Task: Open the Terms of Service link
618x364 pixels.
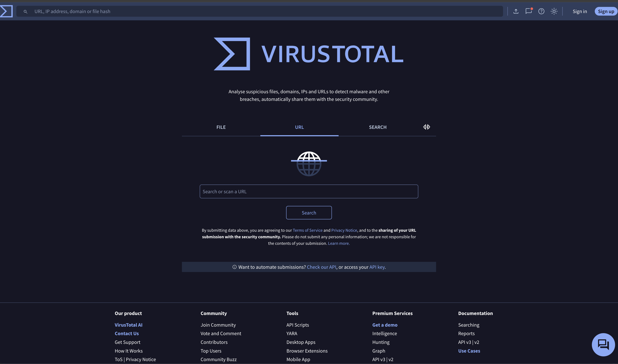Action: (x=307, y=230)
